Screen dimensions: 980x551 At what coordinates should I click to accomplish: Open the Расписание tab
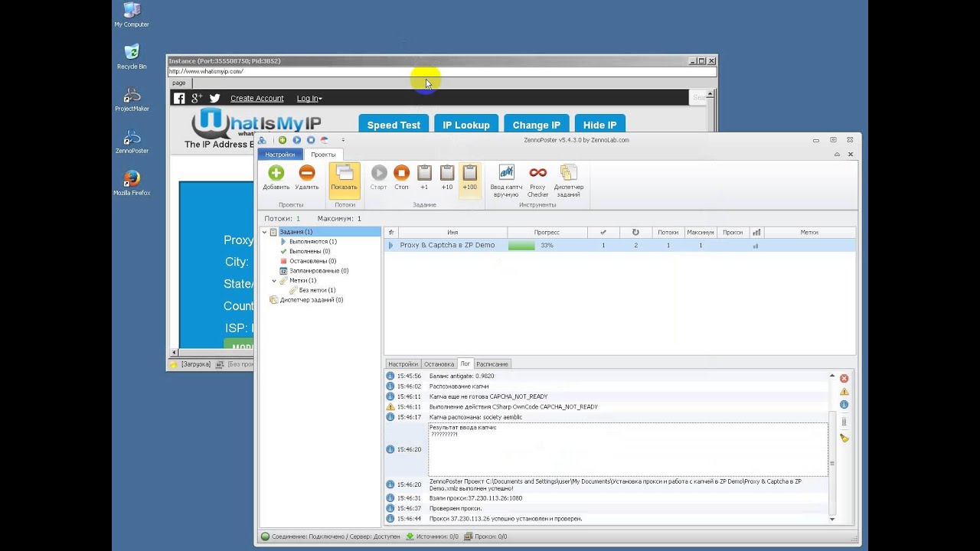point(492,364)
